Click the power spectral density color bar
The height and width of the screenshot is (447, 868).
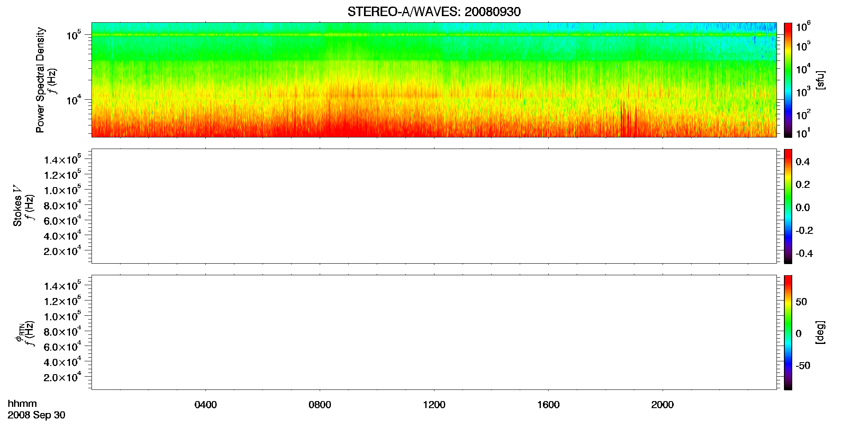tap(788, 79)
